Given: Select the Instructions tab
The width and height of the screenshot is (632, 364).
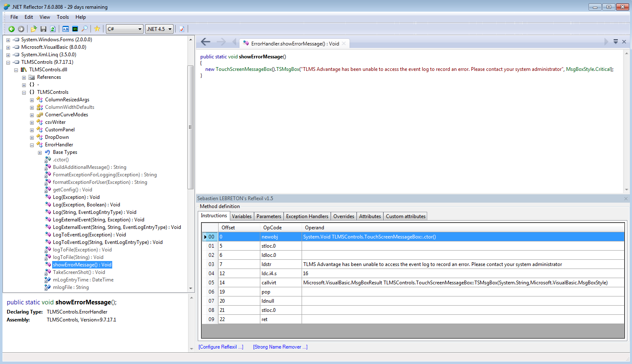Looking at the screenshot, I should click(x=214, y=216).
